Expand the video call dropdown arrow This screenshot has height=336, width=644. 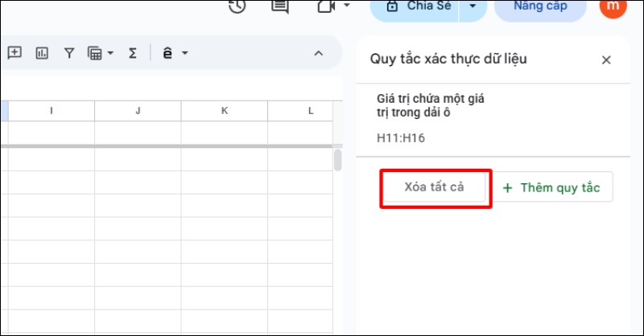click(347, 6)
